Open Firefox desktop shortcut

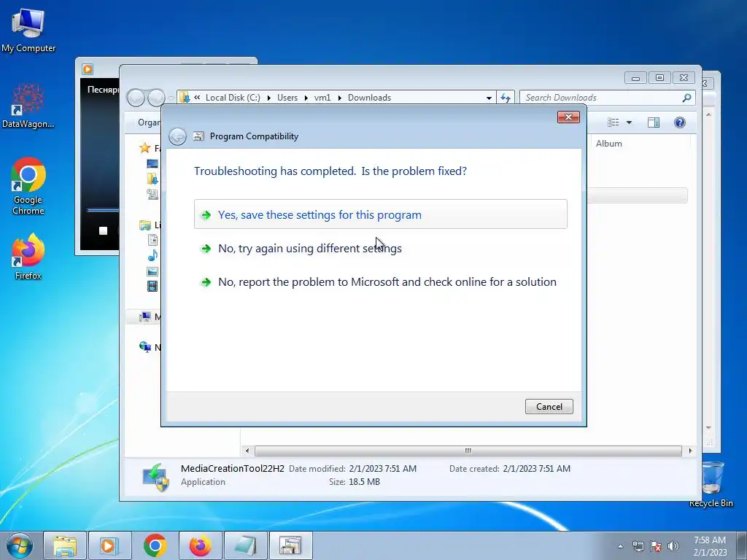click(x=28, y=257)
